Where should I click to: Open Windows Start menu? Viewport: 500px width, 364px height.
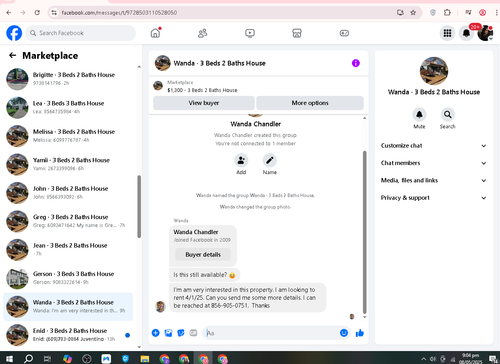[x=9, y=359]
